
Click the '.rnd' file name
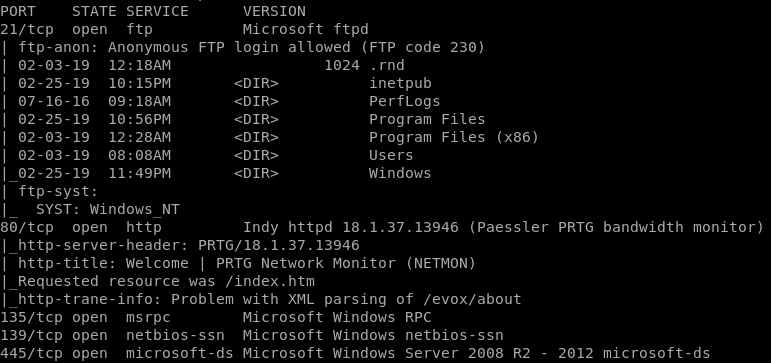[387, 65]
